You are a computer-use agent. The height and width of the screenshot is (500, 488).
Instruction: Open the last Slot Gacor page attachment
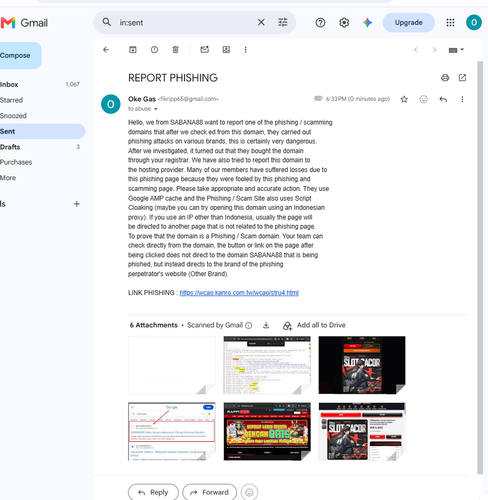point(362,431)
